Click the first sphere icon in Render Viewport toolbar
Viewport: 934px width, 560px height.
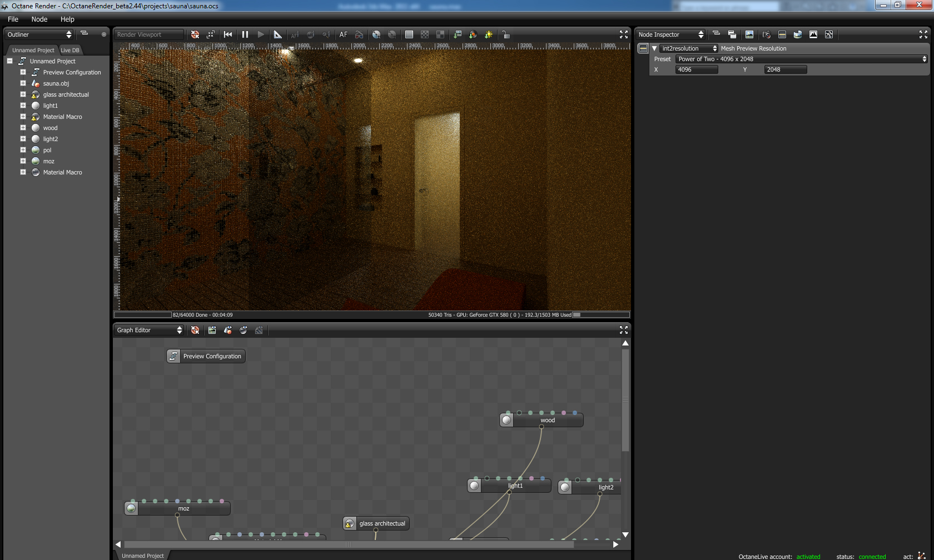[x=376, y=34]
